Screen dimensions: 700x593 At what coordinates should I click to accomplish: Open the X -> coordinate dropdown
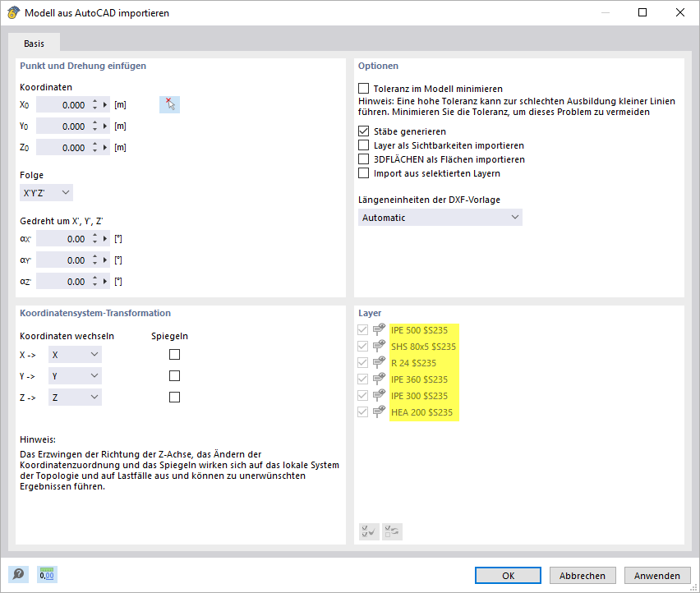(75, 354)
